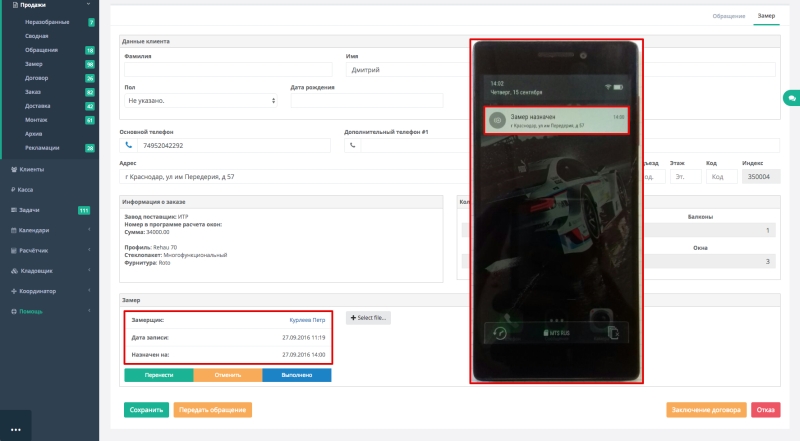Screen dimensions: 800x441
Task: Switch to the Обращение tab
Action: 729,16
